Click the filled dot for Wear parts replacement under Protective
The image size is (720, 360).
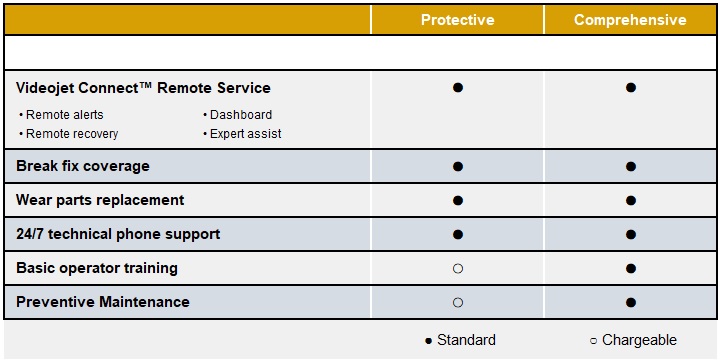pyautogui.click(x=457, y=201)
